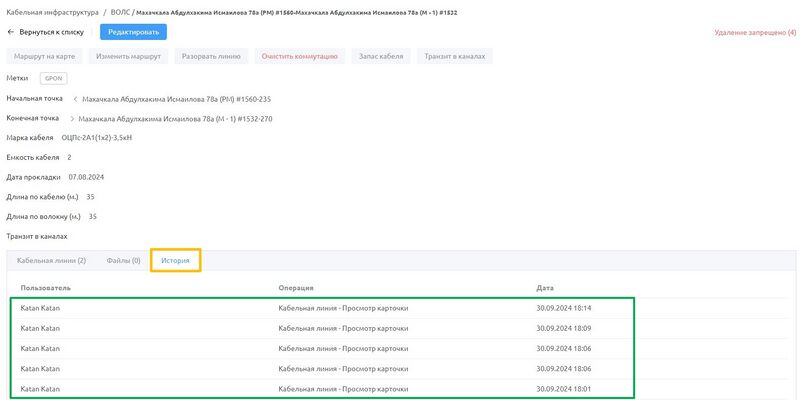Viewport: 800px width, 400px height.
Task: Click the Длина по кабелю (м.) label
Action: pos(42,196)
